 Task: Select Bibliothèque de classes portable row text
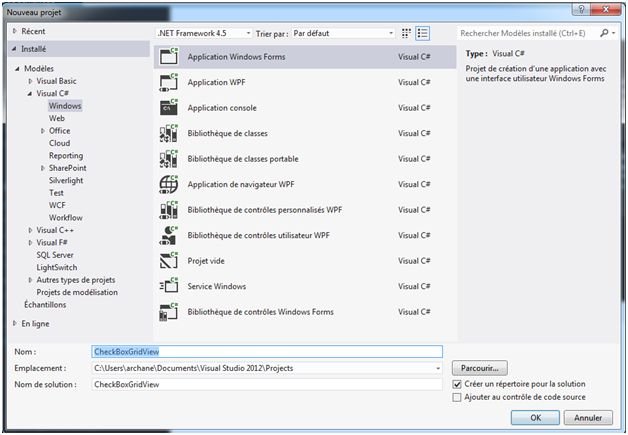pyautogui.click(x=243, y=159)
